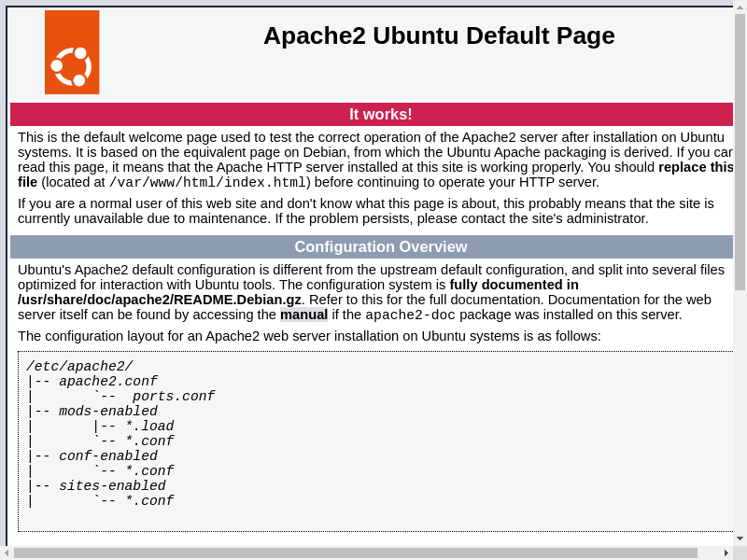747x560 pixels.
Task: Select apache2.conf in the config layout
Action: (x=107, y=382)
